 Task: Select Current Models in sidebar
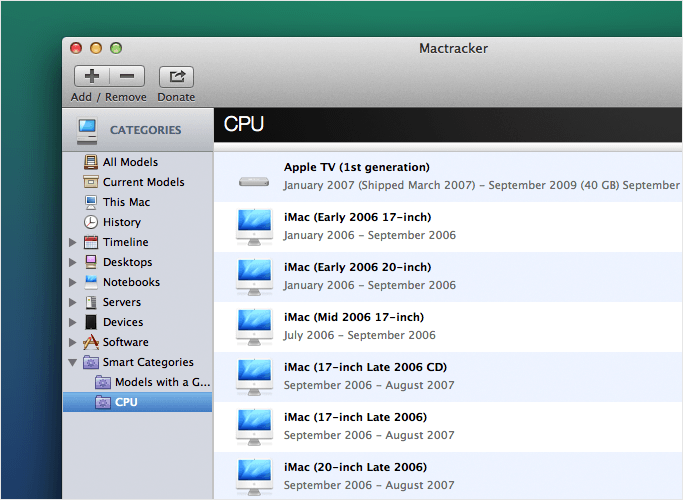tap(143, 182)
